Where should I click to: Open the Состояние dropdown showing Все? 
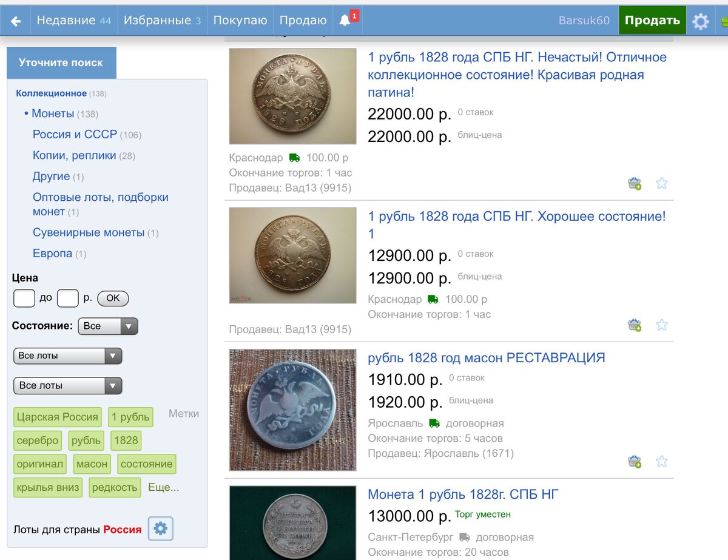108,326
